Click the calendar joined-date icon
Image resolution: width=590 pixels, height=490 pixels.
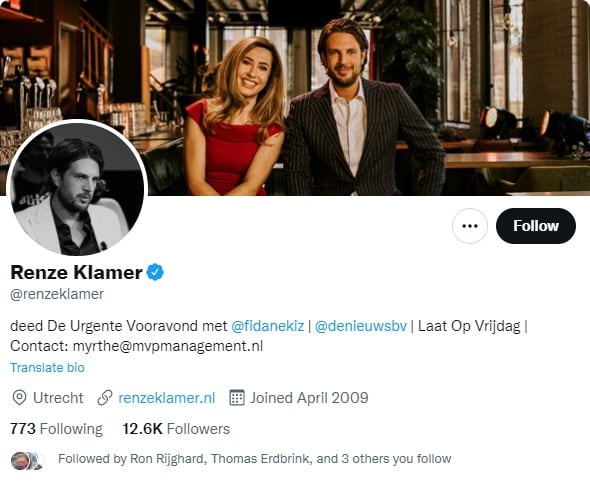[x=237, y=398]
